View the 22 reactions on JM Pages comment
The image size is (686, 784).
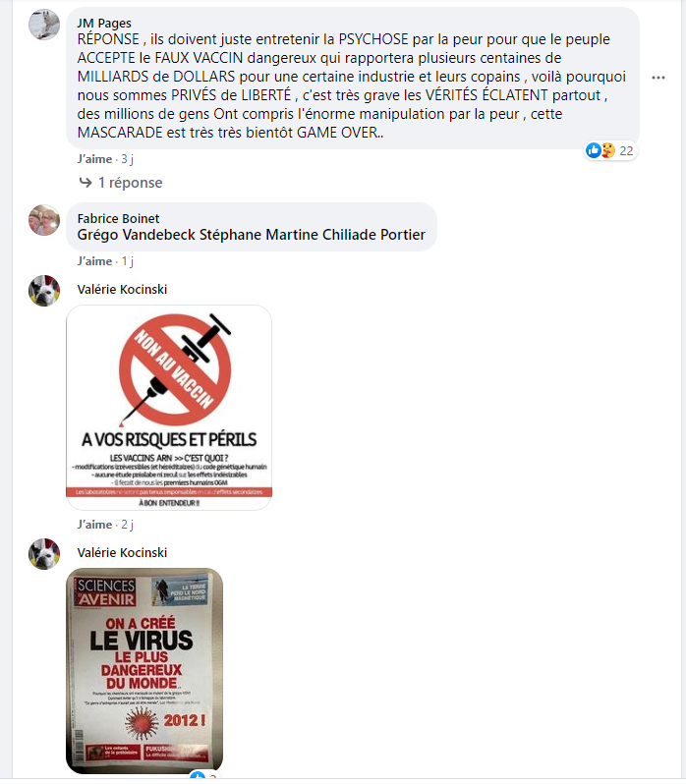point(611,150)
